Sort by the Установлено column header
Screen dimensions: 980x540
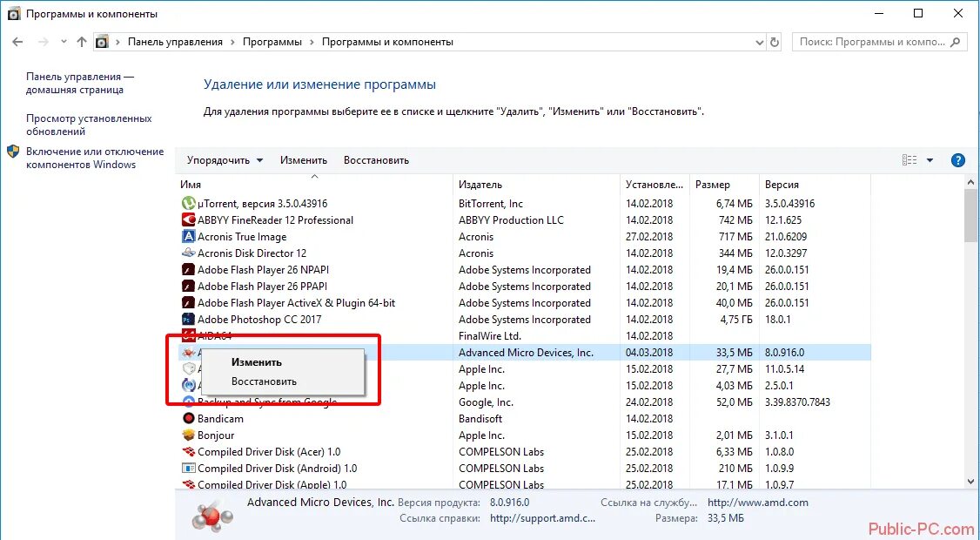[655, 185]
